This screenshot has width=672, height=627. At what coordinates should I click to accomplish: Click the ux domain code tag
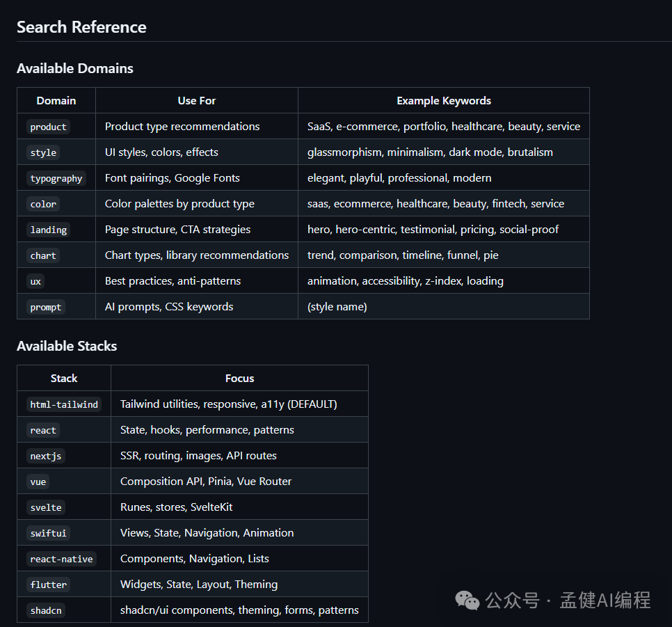(36, 281)
